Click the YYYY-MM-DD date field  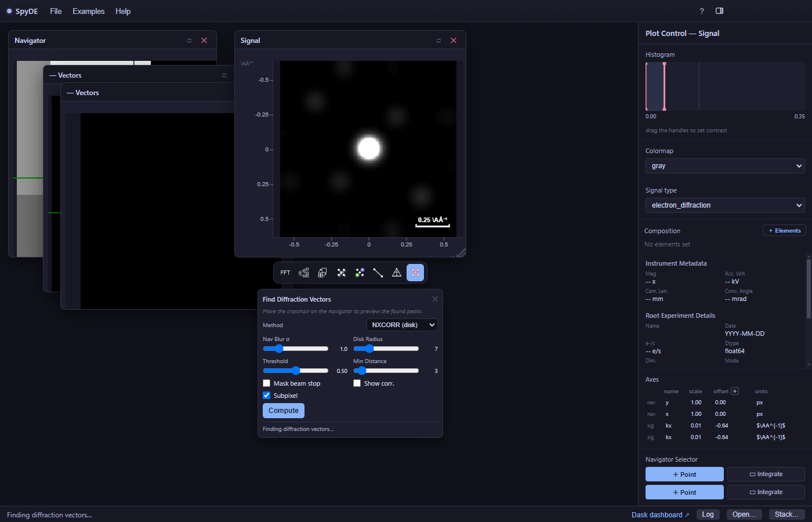pos(745,333)
